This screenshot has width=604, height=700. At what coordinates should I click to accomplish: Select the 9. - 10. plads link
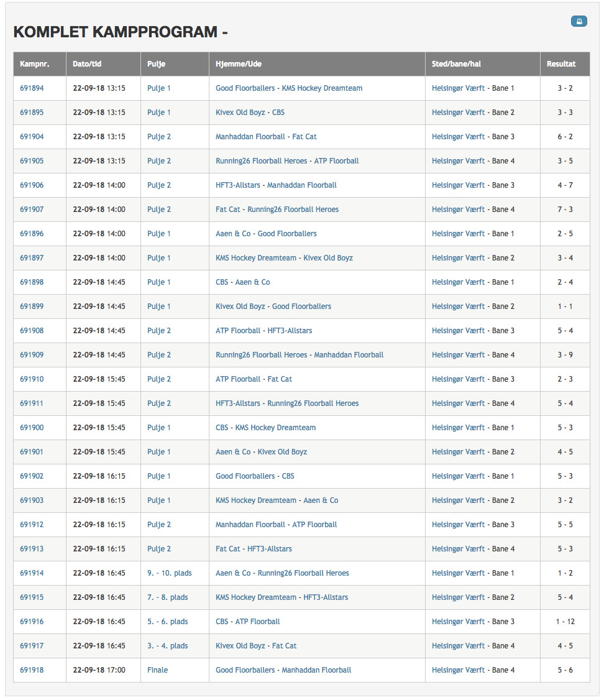[170, 573]
